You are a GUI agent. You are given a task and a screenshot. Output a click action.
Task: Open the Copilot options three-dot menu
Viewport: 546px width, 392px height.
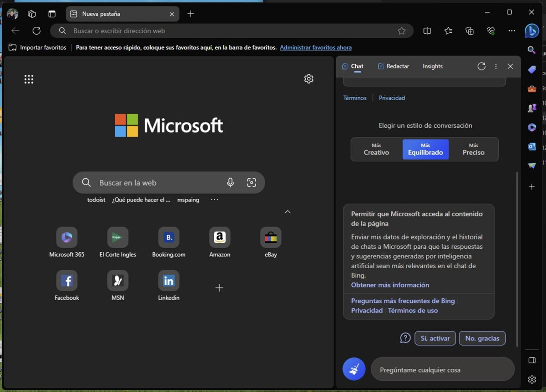(495, 66)
